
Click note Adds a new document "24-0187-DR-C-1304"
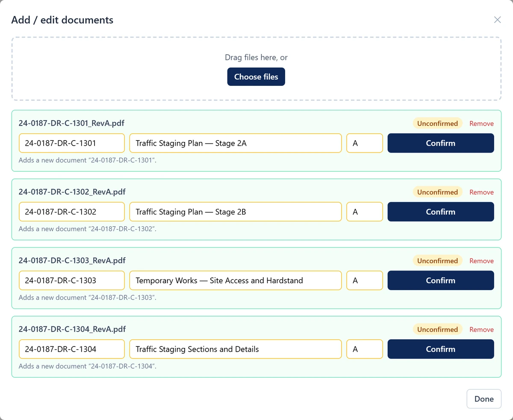(x=88, y=367)
